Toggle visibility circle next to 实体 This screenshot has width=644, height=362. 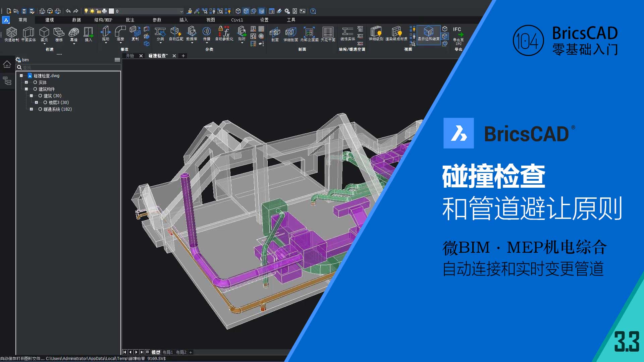35,82
